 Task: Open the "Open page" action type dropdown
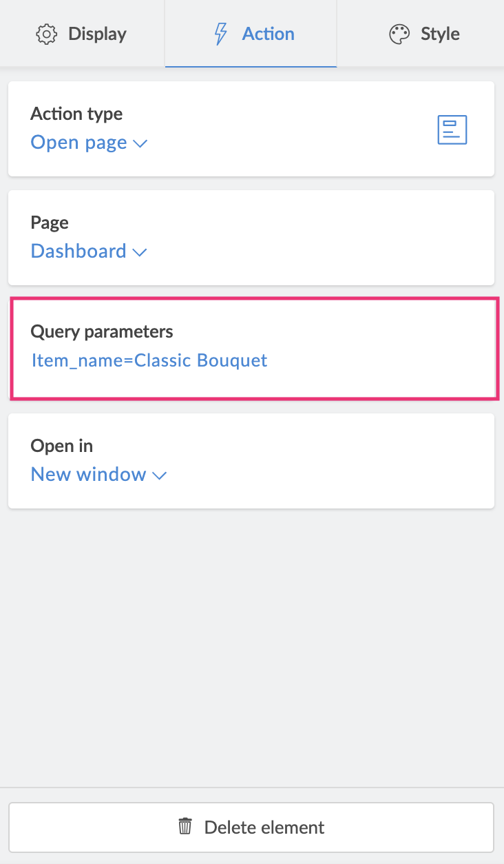(x=79, y=143)
